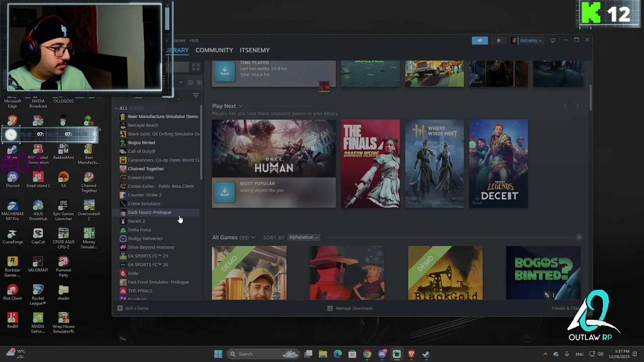The height and width of the screenshot is (362, 644).
Task: Toggle ready-to-play filter icon in sidebar
Action: pyautogui.click(x=199, y=82)
